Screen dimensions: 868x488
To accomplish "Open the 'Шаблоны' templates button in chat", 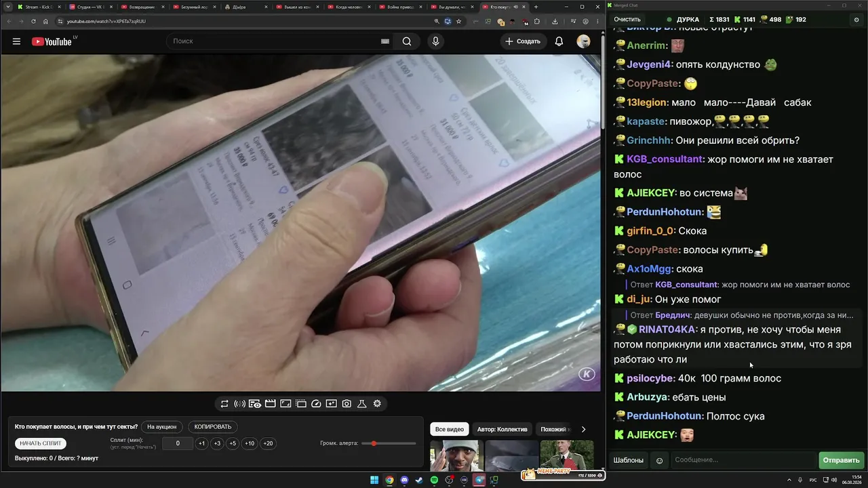I will pos(629,461).
